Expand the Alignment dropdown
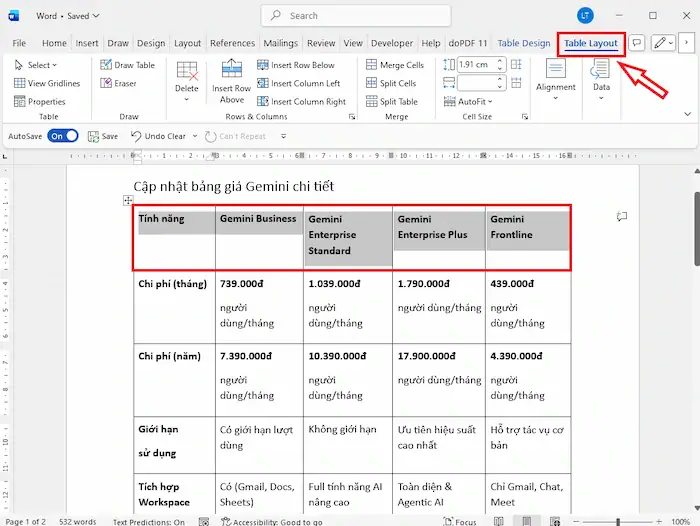Viewport: 700px width, 526px height. coord(555,98)
